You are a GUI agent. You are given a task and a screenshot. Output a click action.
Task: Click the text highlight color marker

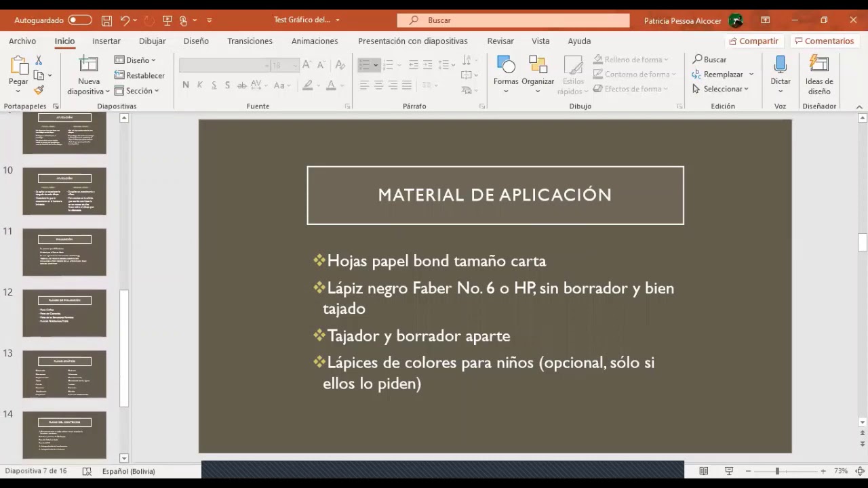[308, 85]
